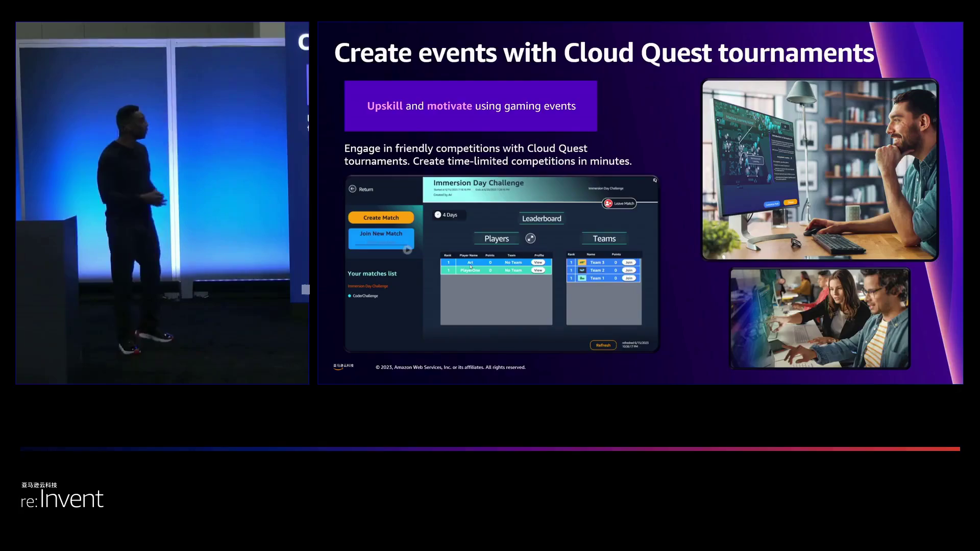Open CoderChallenge in matches list

click(365, 296)
